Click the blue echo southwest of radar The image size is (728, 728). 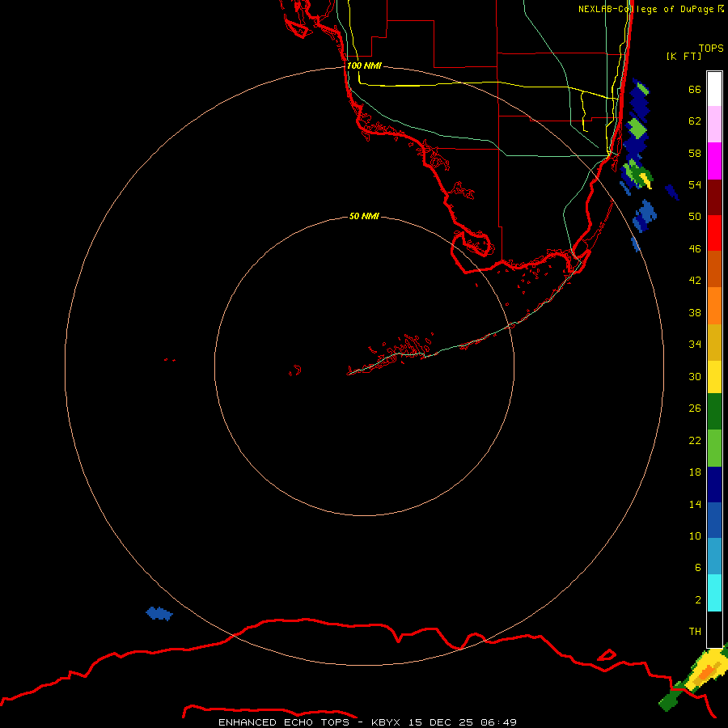(x=159, y=613)
